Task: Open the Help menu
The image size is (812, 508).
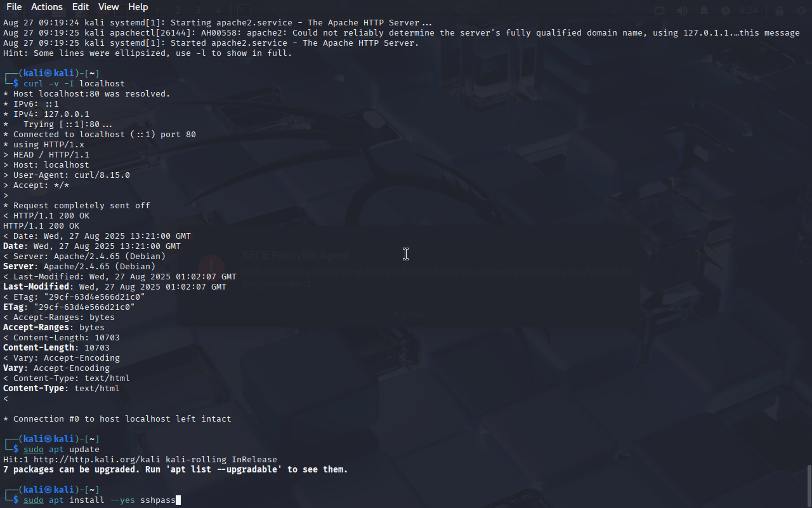Action: [138, 7]
